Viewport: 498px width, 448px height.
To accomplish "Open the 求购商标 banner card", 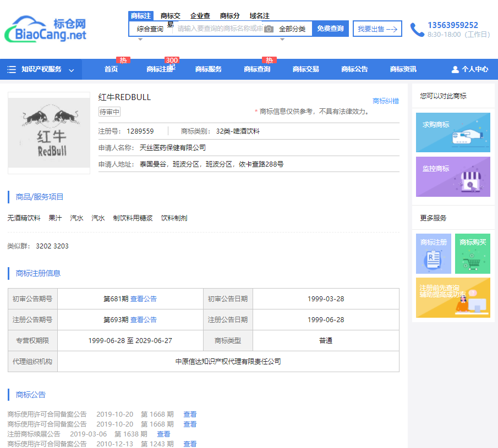I will pyautogui.click(x=453, y=132).
